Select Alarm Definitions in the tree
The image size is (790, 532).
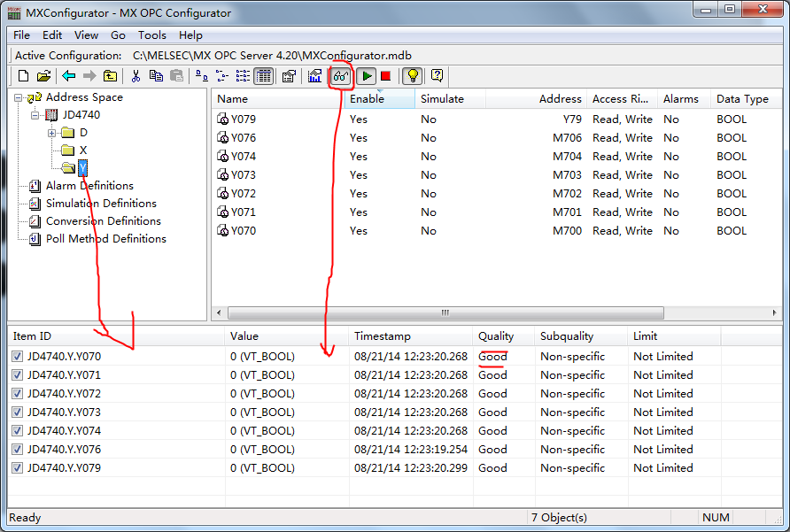click(x=89, y=186)
